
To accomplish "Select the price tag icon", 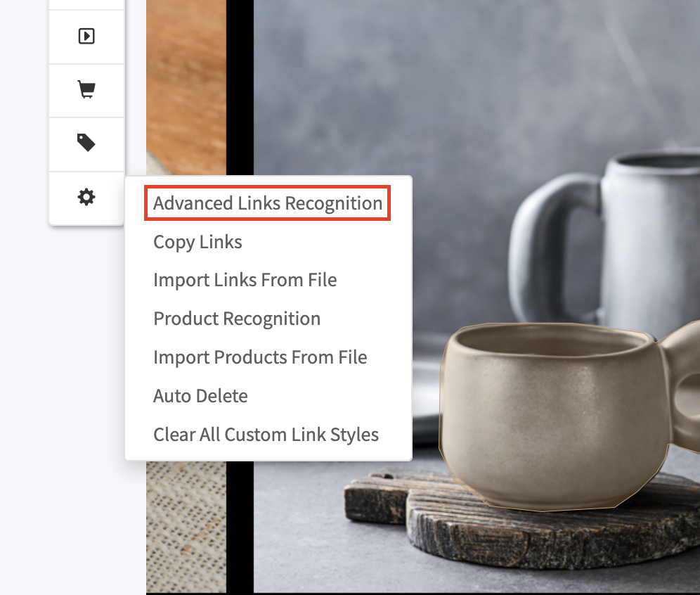I will [86, 143].
